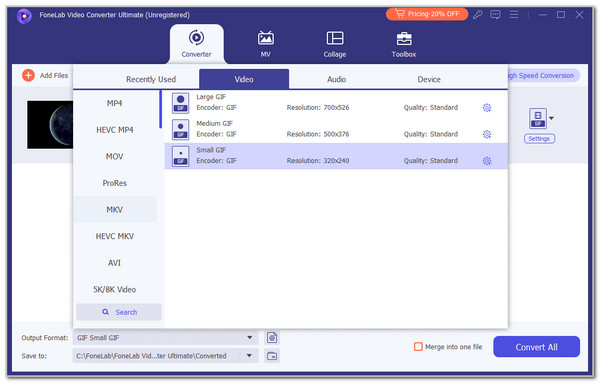Open the hamburger menu icon

tap(514, 15)
